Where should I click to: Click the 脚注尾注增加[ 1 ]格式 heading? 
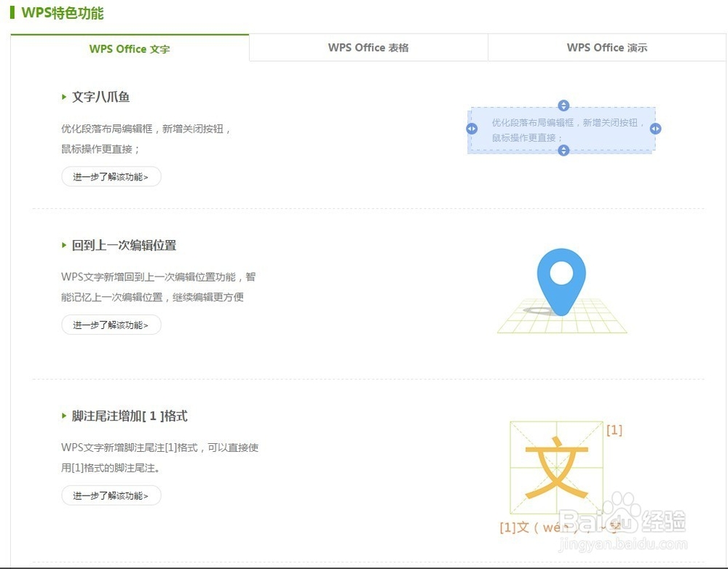coord(130,416)
